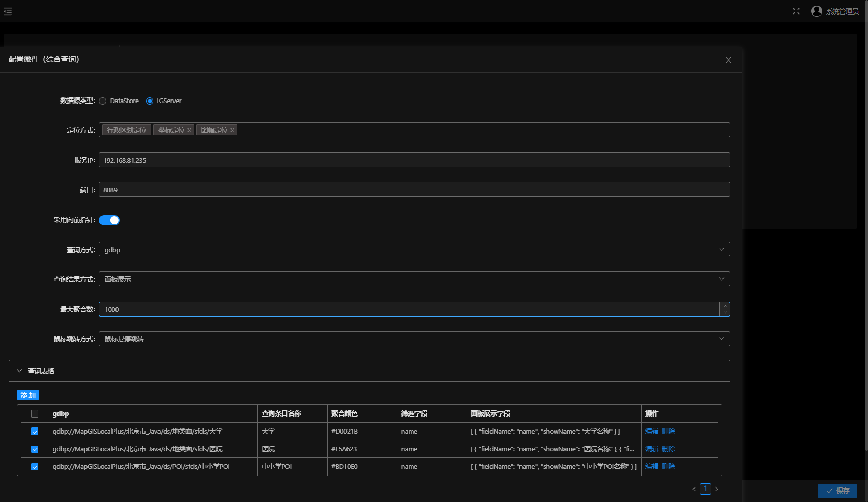
Task: Click the 面板展示字段 column header
Action: point(490,413)
